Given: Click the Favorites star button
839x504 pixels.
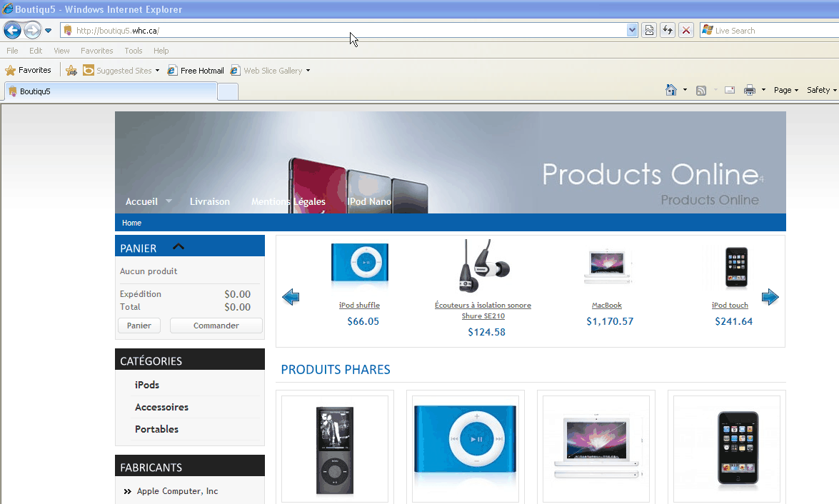Looking at the screenshot, I should coord(28,70).
